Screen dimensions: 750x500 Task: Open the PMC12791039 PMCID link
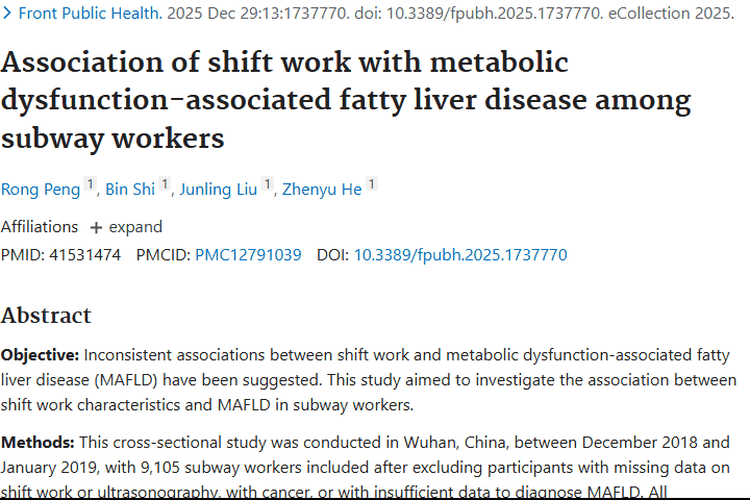tap(248, 255)
